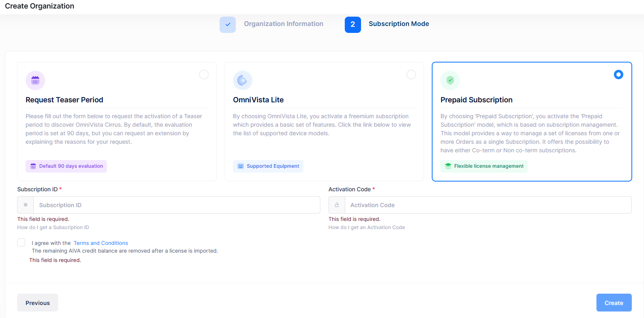Click the lock icon beside Activation Code

click(x=337, y=205)
